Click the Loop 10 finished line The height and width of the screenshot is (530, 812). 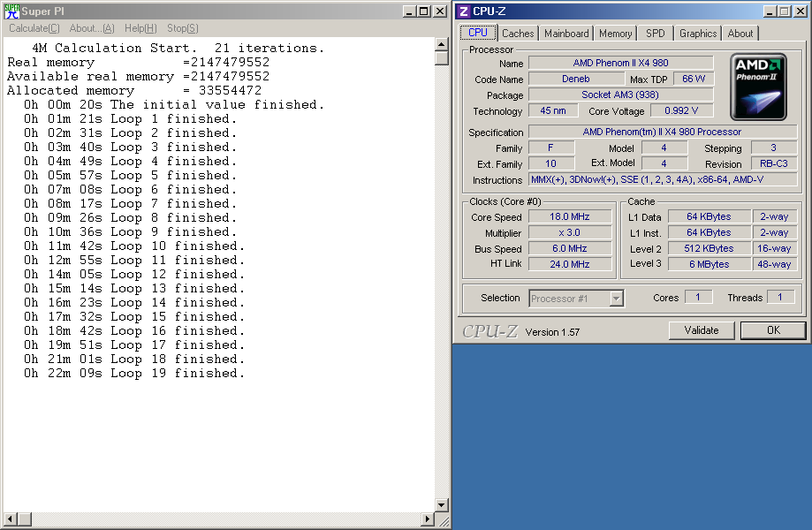click(x=133, y=246)
